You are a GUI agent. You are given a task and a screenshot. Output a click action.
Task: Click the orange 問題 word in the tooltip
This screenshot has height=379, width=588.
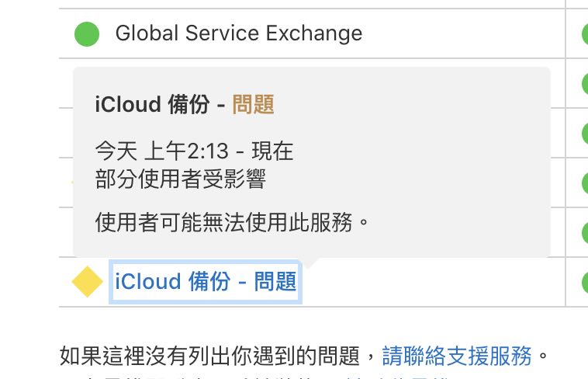[253, 104]
